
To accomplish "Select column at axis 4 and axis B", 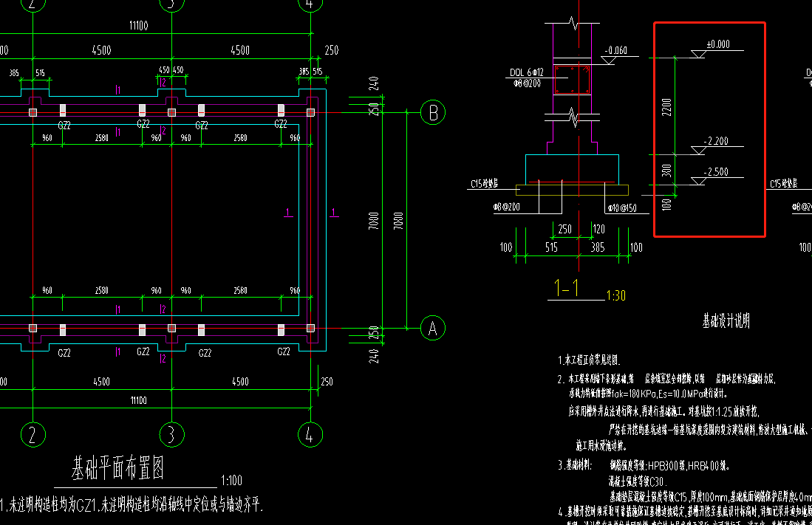I will (x=311, y=112).
